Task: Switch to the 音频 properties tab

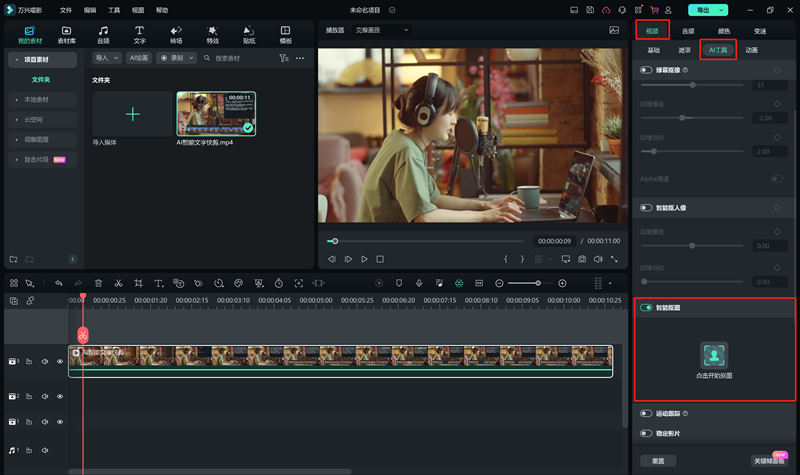Action: pos(688,31)
